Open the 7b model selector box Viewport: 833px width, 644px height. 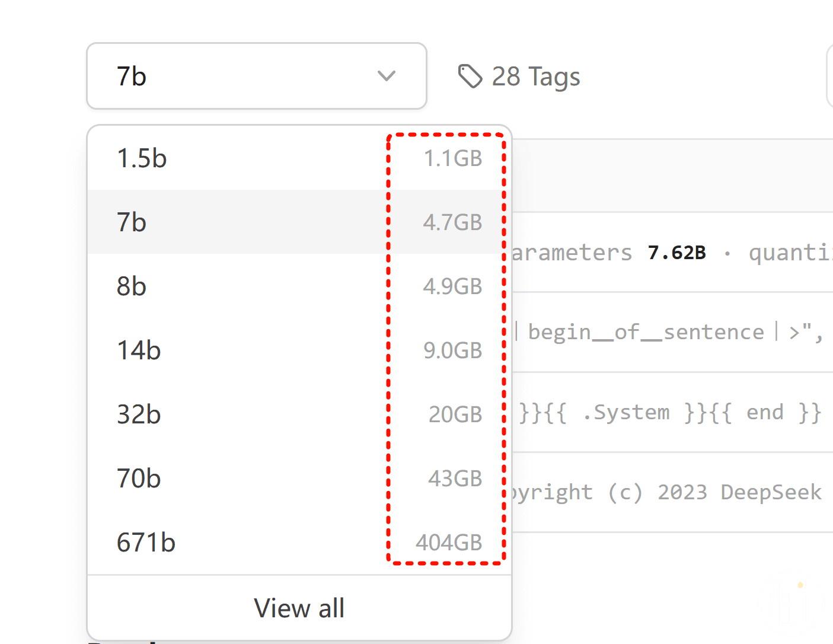(x=257, y=76)
